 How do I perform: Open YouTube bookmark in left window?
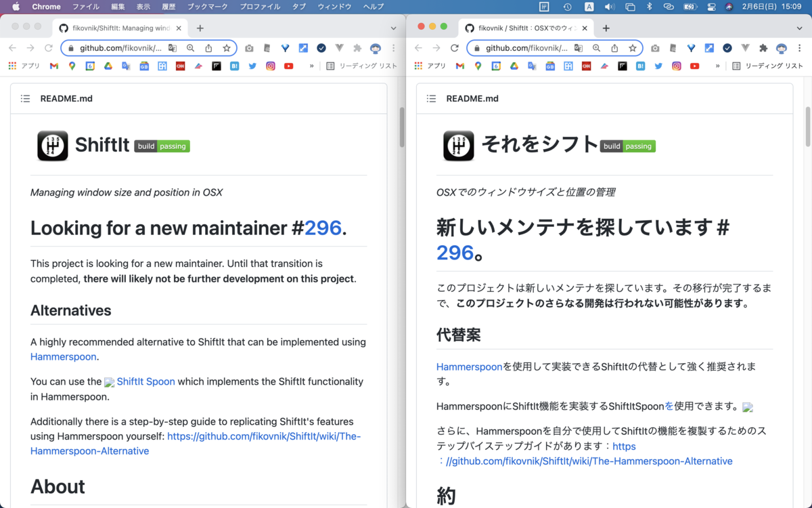pyautogui.click(x=289, y=66)
